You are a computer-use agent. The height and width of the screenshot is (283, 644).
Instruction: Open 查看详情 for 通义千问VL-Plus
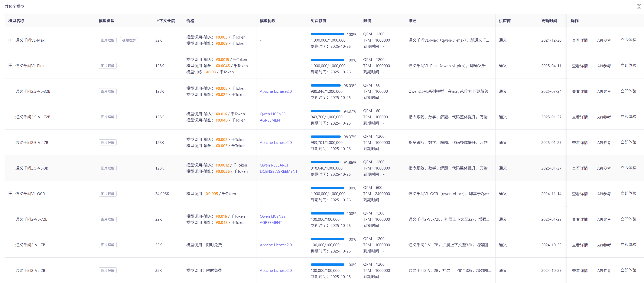tap(580, 66)
